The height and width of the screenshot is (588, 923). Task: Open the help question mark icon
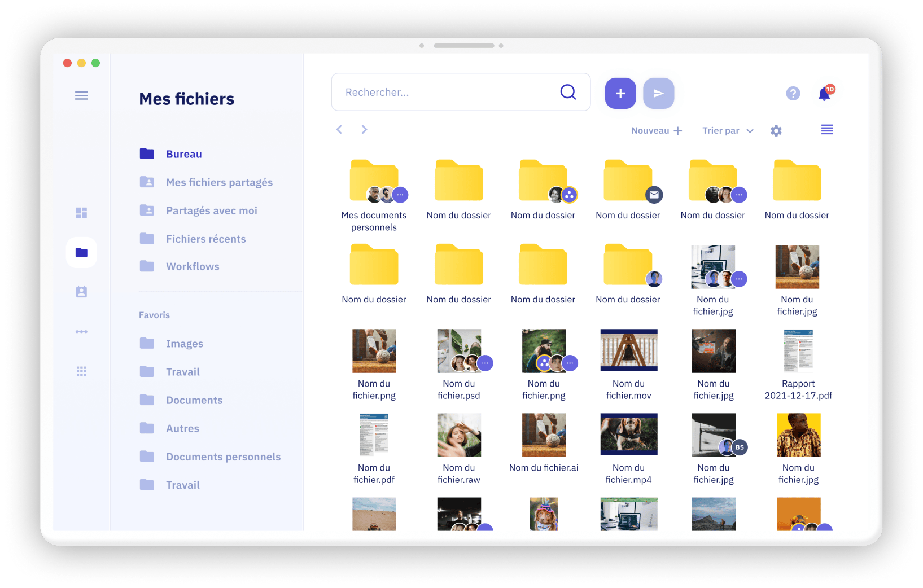point(793,94)
